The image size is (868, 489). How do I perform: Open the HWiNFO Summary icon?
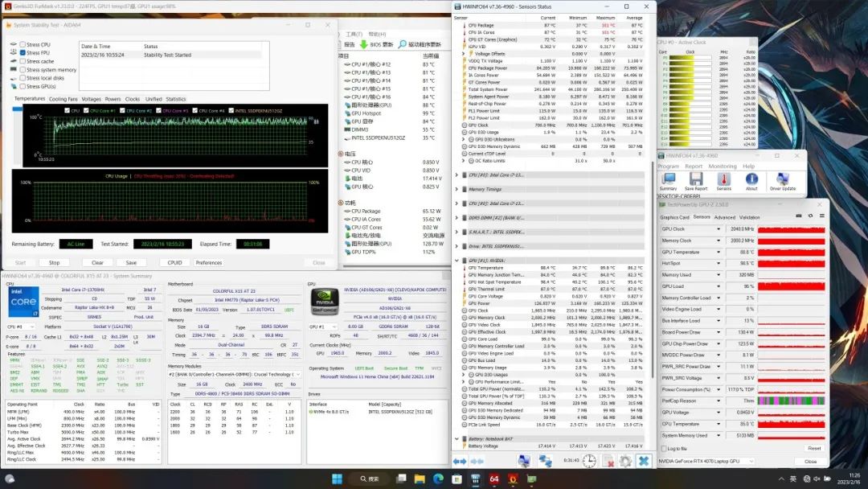pos(668,179)
